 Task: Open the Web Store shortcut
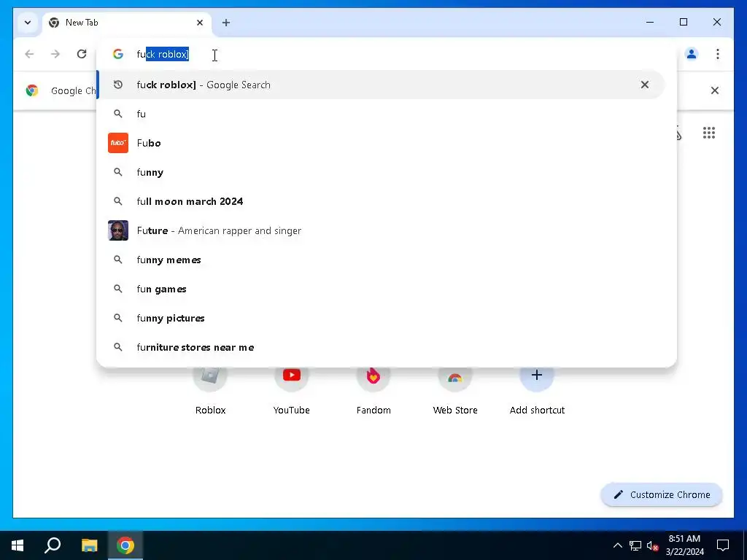click(455, 391)
